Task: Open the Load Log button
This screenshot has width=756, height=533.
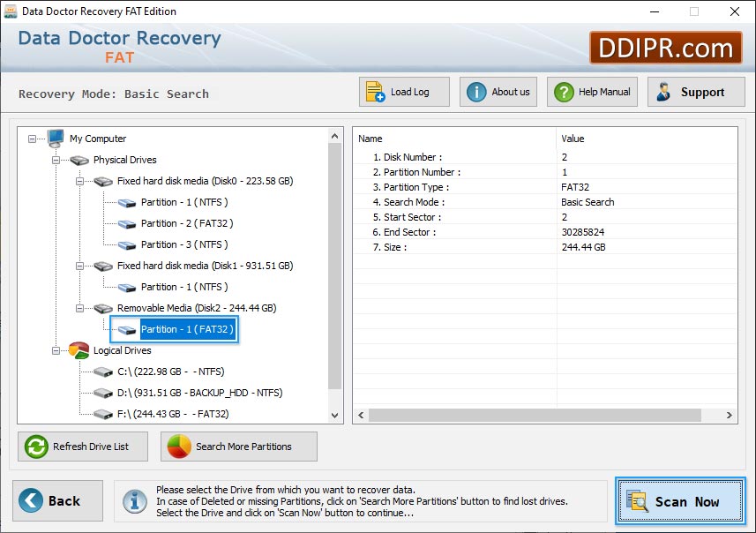Action: (404, 92)
